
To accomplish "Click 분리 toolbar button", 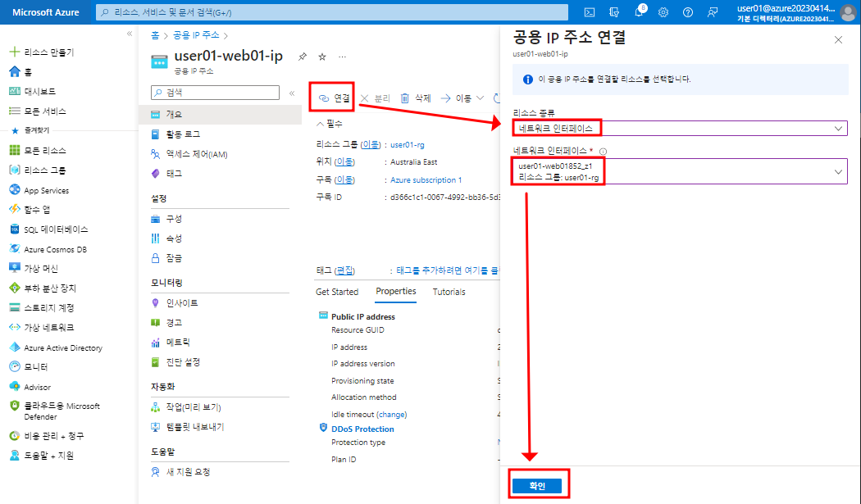I will point(376,98).
